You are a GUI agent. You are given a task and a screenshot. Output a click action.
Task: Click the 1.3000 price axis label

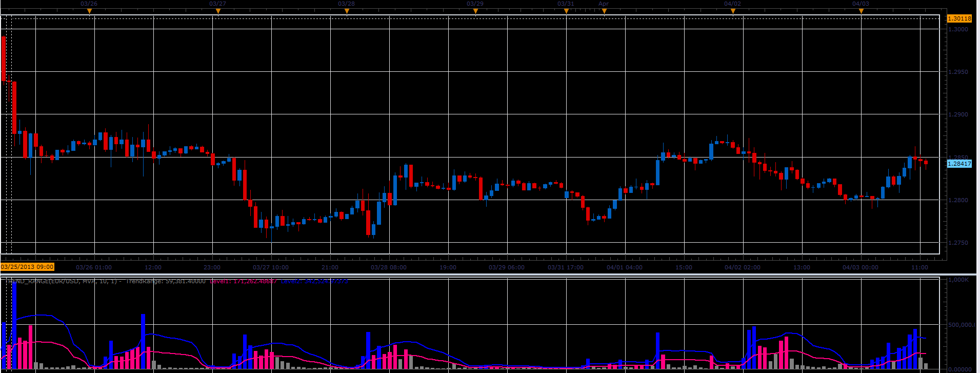[958, 29]
